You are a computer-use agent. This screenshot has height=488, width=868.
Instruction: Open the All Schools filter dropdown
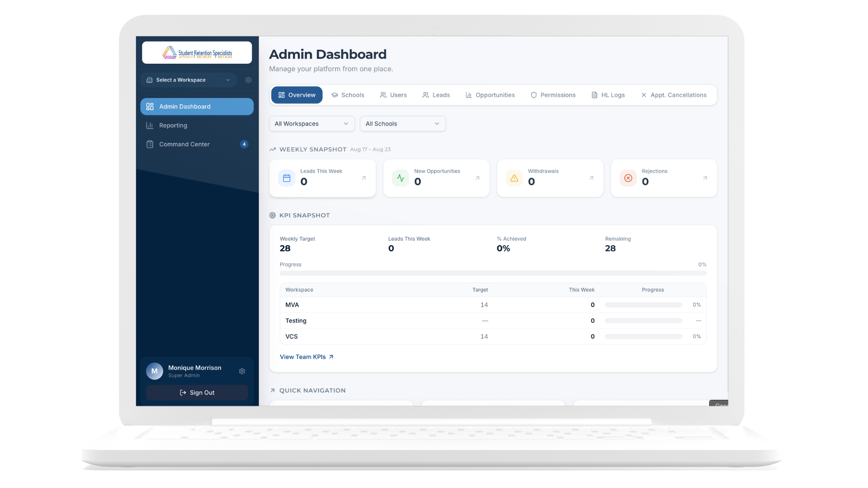(403, 124)
